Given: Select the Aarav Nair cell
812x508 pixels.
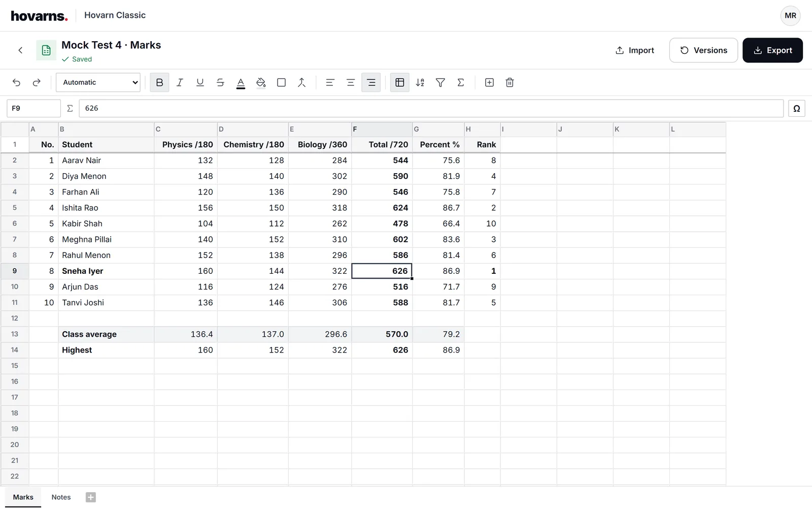Looking at the screenshot, I should pos(106,161).
